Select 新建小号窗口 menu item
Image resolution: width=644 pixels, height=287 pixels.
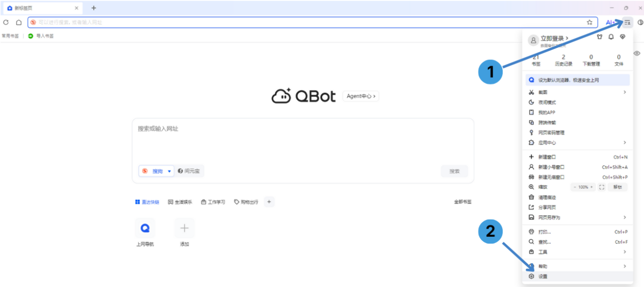click(578, 167)
